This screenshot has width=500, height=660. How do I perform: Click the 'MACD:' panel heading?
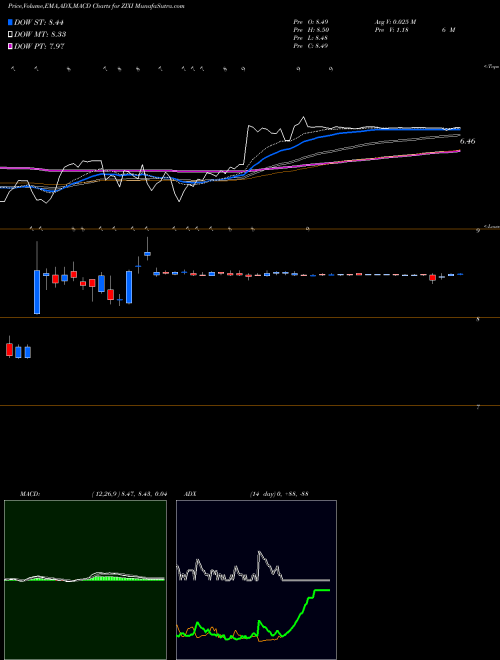(30, 494)
